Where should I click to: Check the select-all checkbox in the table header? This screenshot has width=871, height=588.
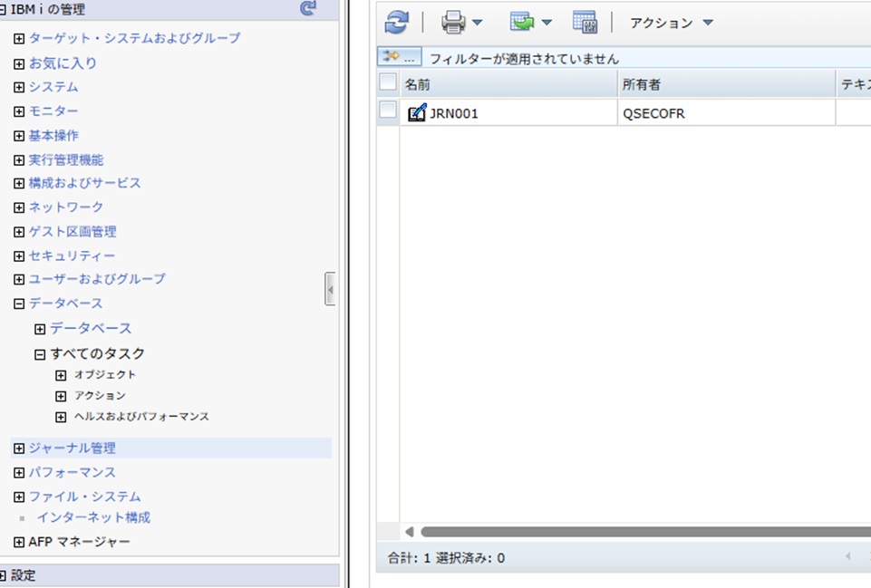(x=387, y=82)
